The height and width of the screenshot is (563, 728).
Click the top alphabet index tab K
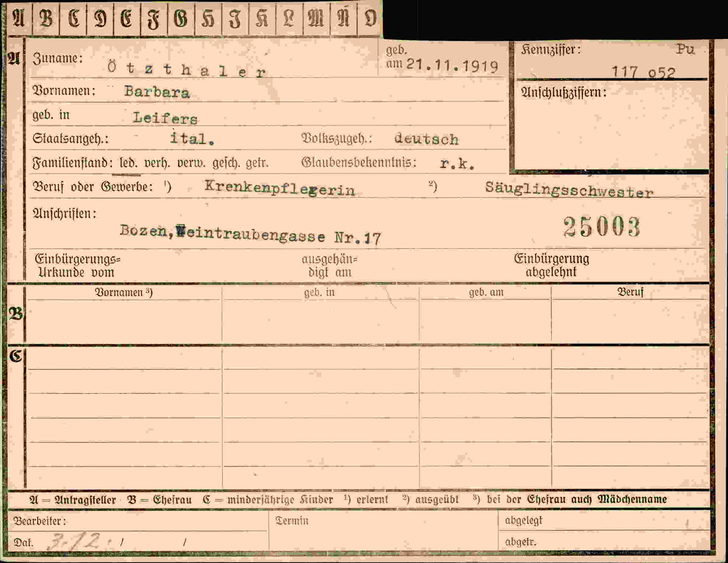tap(262, 18)
